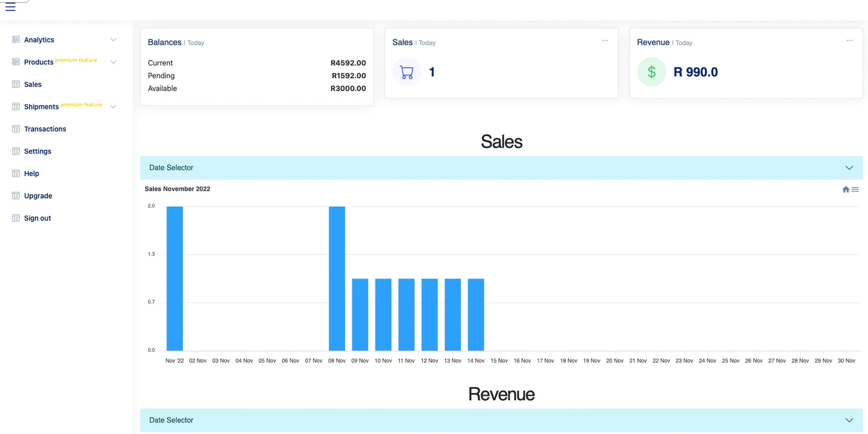Image resolution: width=868 pixels, height=434 pixels.
Task: Click the Help sidebar icon
Action: (16, 174)
